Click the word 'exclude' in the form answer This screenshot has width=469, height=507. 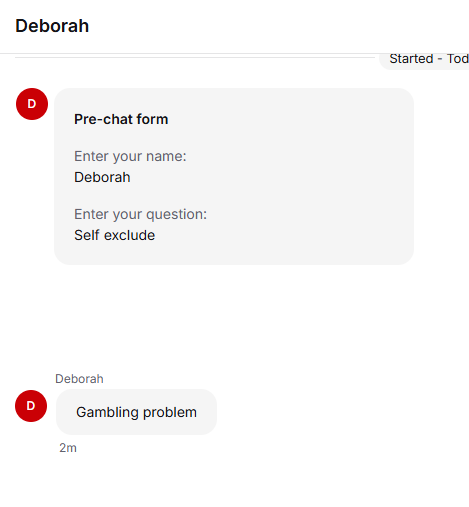point(129,235)
